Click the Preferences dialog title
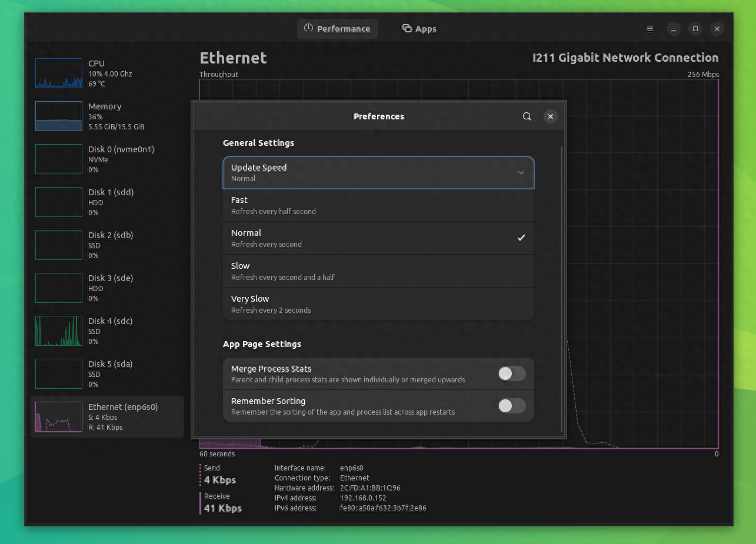 (379, 116)
